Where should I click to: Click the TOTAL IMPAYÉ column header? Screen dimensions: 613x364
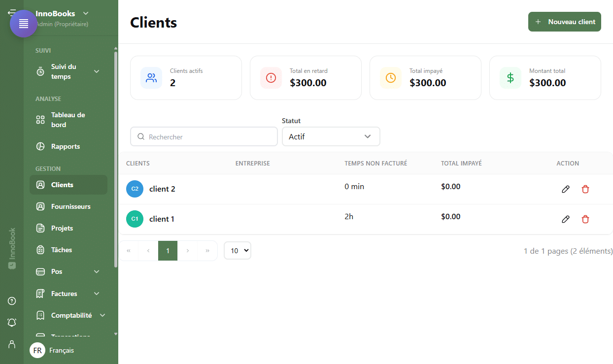[461, 163]
